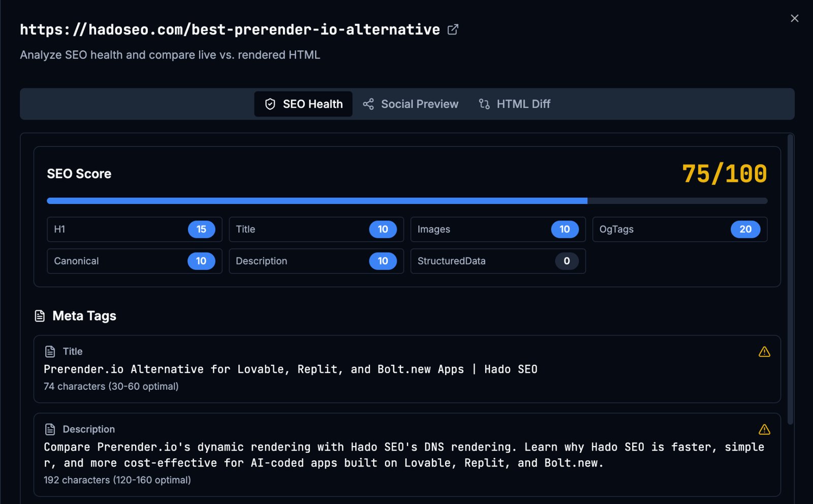
Task: Click the diff icon beside HTML Diff
Action: click(483, 104)
